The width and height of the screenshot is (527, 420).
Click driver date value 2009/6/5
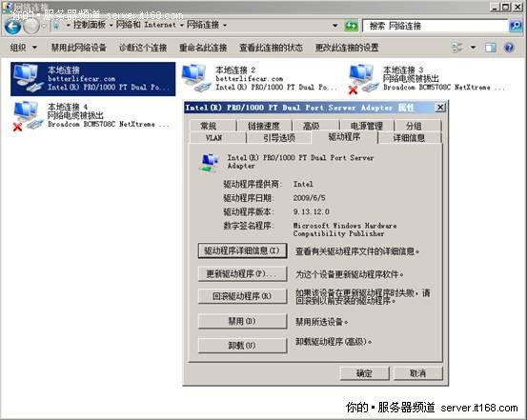click(309, 198)
